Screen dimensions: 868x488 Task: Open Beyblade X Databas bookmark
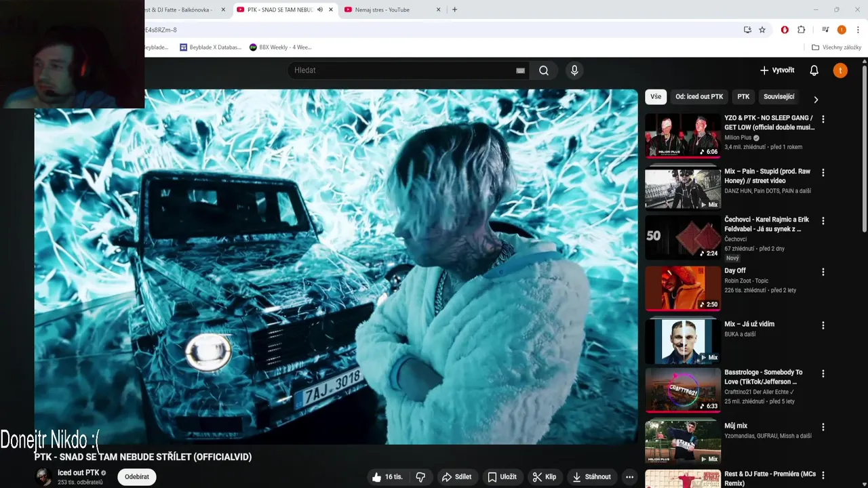[x=210, y=47]
